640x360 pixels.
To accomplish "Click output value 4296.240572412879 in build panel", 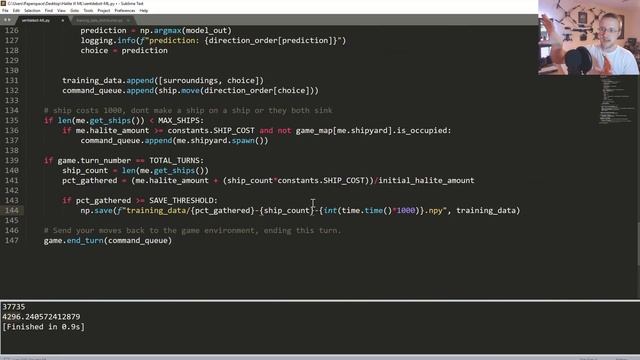I will point(41,317).
